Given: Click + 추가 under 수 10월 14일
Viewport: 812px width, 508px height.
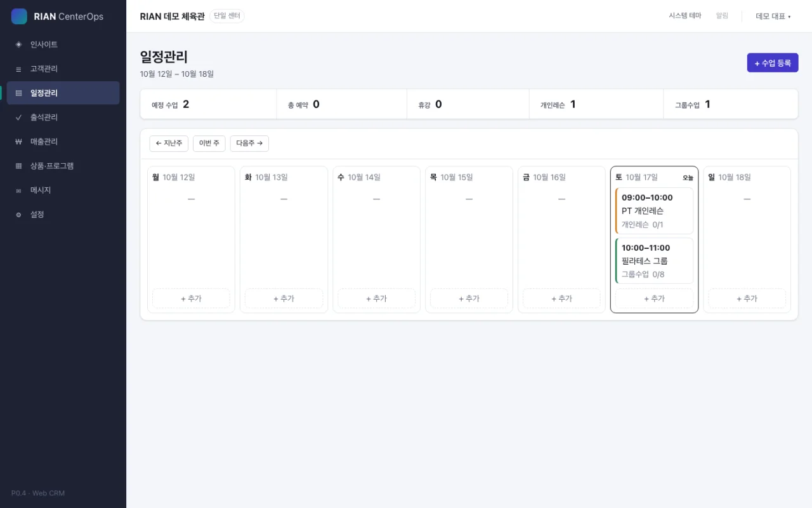Looking at the screenshot, I should click(x=376, y=298).
